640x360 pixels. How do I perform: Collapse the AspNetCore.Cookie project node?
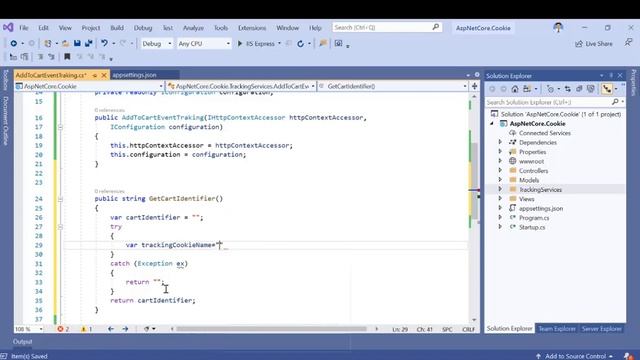pos(492,123)
